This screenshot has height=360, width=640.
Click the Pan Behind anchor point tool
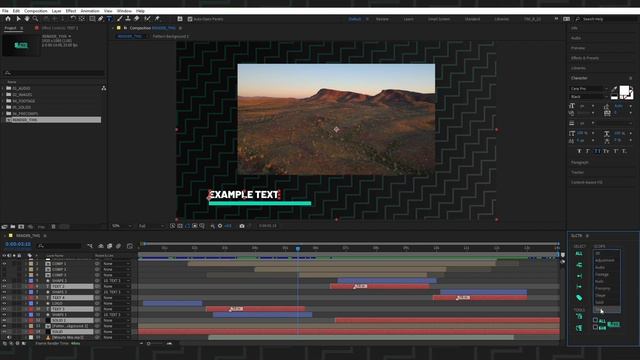(x=82, y=19)
